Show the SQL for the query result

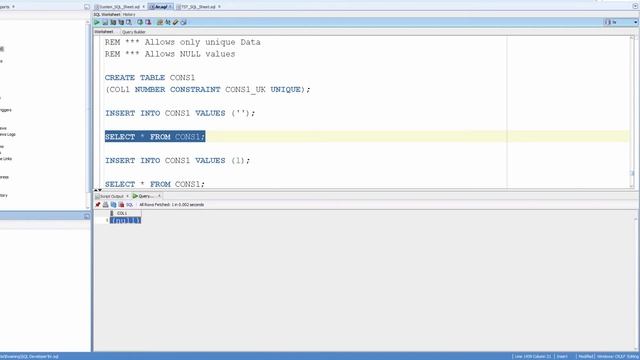[129, 204]
